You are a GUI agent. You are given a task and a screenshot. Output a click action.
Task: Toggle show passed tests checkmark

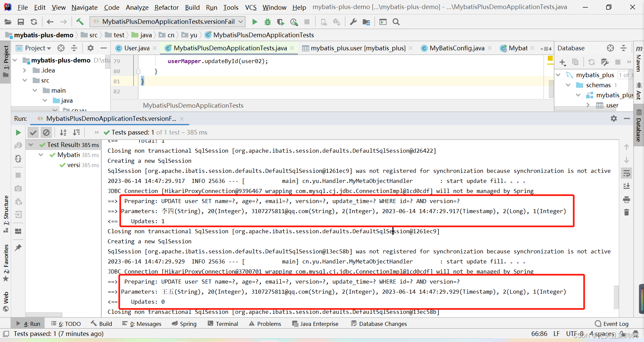(33, 133)
